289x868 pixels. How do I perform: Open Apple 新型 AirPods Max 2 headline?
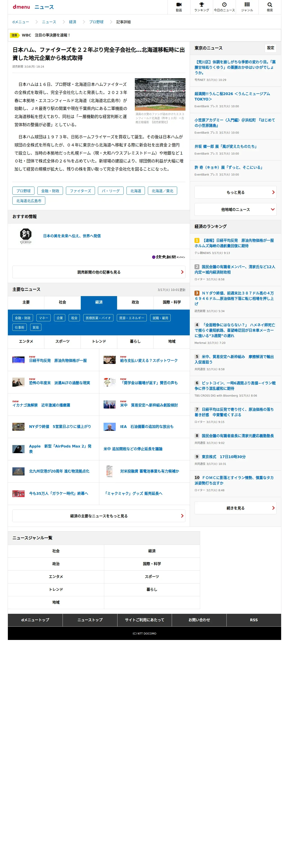point(60,449)
